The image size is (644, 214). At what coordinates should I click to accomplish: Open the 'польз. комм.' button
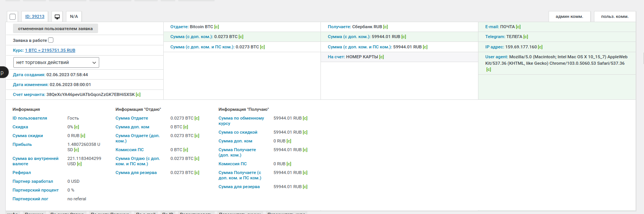pyautogui.click(x=615, y=17)
